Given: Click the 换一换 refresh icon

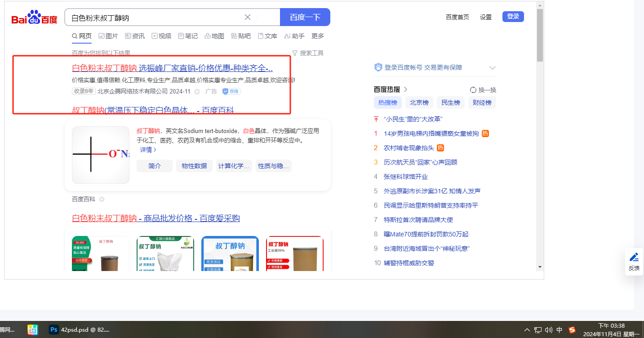Looking at the screenshot, I should (x=473, y=89).
